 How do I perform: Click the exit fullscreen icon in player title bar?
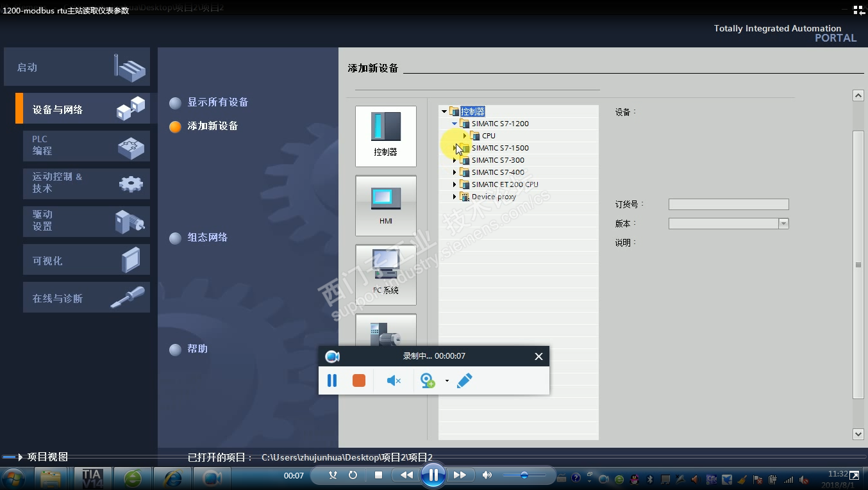tap(858, 10)
